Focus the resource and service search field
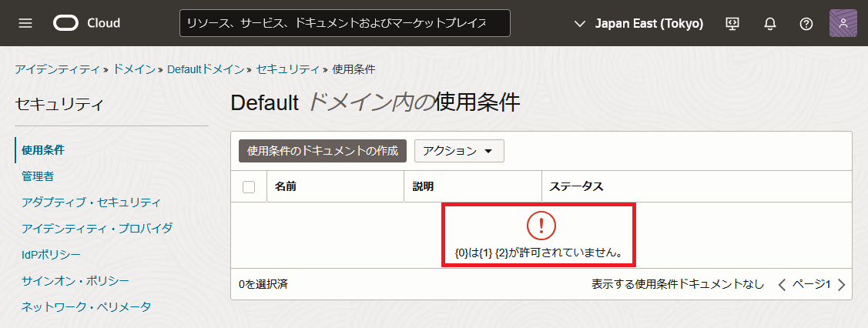Viewport: 868px width, 328px height. click(345, 23)
